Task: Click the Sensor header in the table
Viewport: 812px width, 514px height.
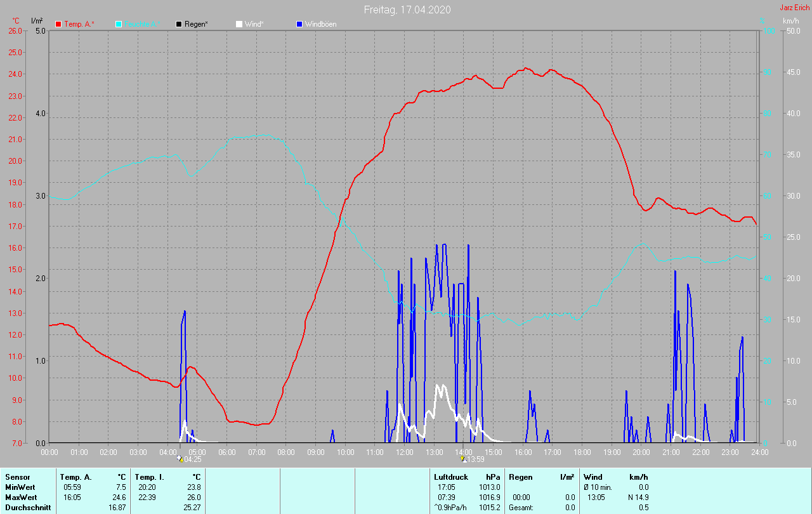Action: pyautogui.click(x=18, y=477)
